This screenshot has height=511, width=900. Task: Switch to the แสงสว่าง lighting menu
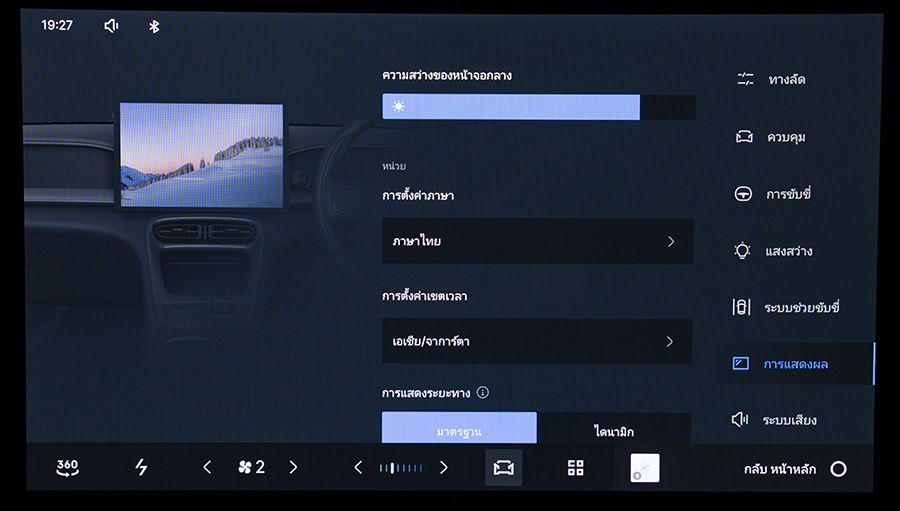pyautogui.click(x=787, y=250)
